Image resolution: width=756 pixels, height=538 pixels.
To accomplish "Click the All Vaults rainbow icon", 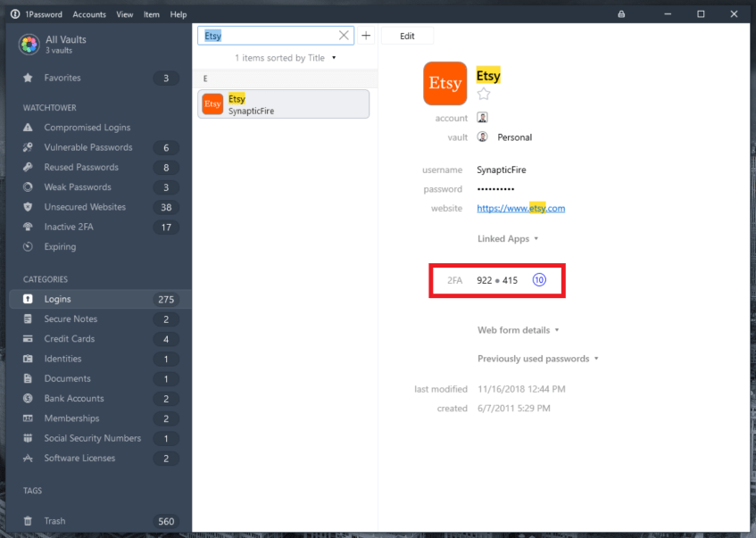I will point(29,45).
